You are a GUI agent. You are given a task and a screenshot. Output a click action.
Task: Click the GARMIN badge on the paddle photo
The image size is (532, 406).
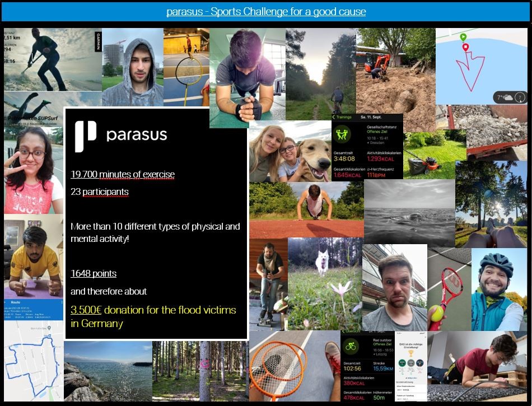99,42
